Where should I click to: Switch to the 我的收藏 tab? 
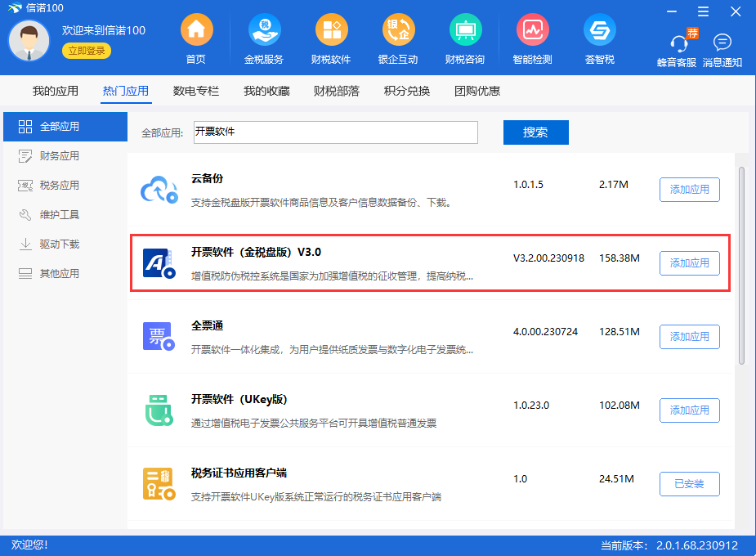coord(266,91)
